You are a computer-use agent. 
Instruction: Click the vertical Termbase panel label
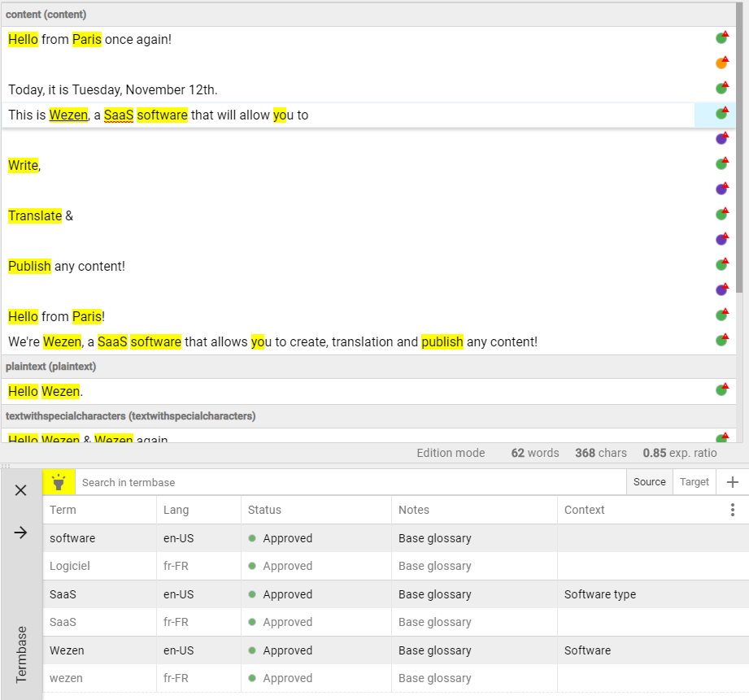(21, 654)
